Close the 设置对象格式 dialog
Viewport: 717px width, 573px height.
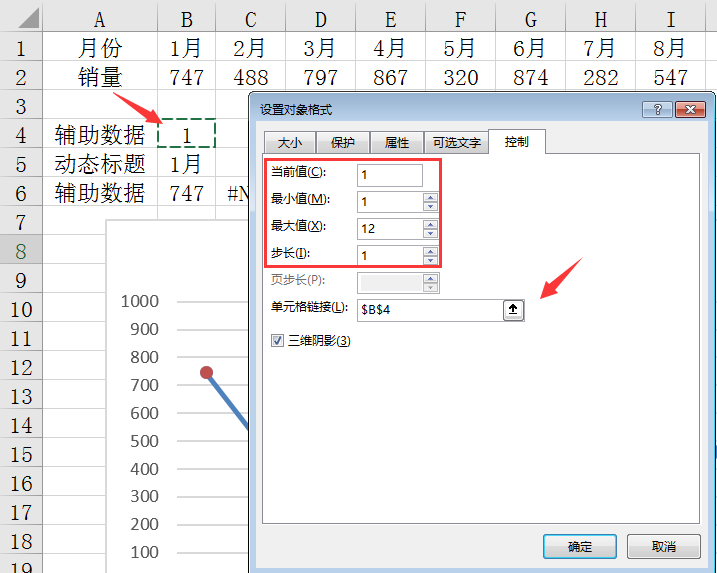690,109
